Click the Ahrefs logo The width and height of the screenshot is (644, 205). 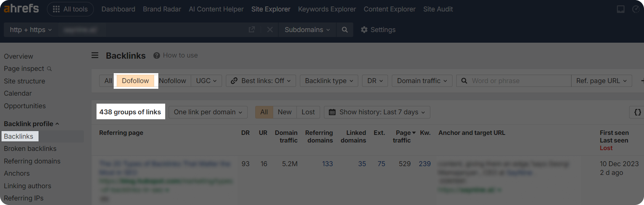click(21, 8)
